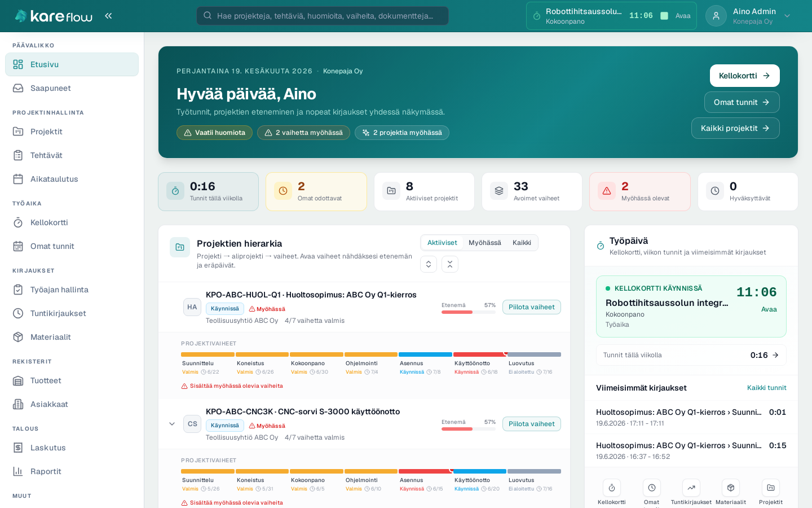Open Tuotteet in the sidebar

[x=72, y=380]
